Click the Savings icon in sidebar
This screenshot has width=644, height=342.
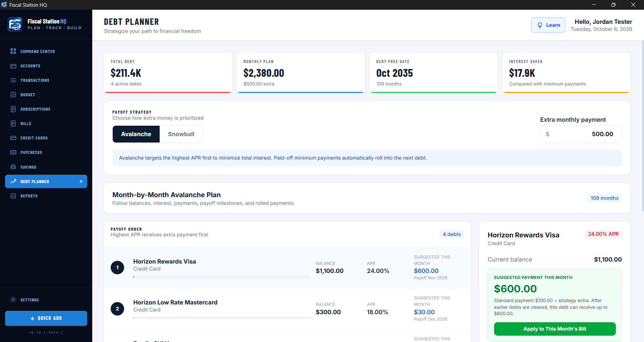point(13,167)
